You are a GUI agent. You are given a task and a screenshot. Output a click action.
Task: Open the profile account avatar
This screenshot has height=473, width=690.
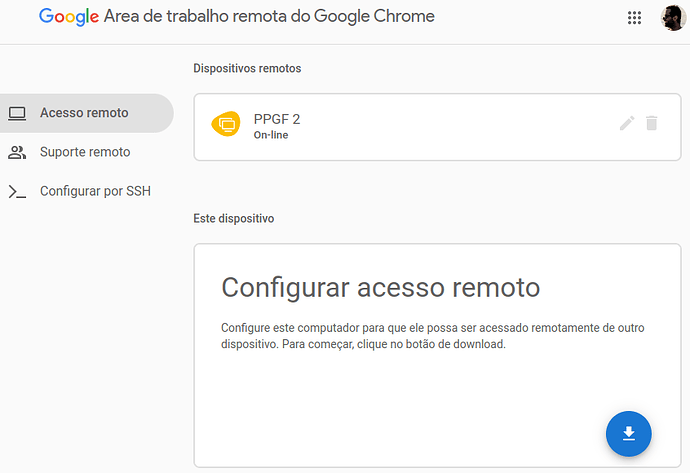click(x=672, y=17)
